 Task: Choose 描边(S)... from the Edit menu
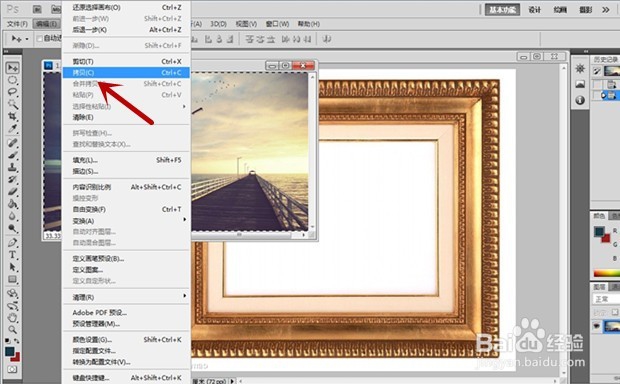(127, 171)
